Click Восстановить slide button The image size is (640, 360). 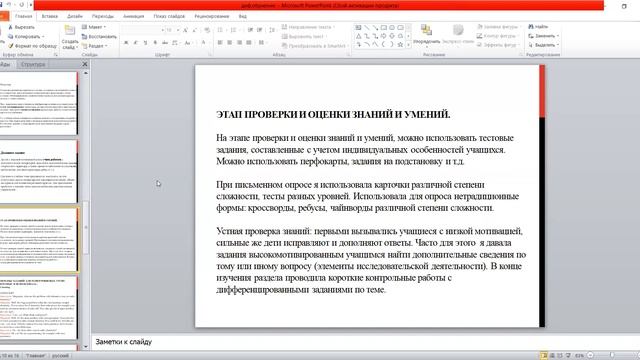point(99,36)
